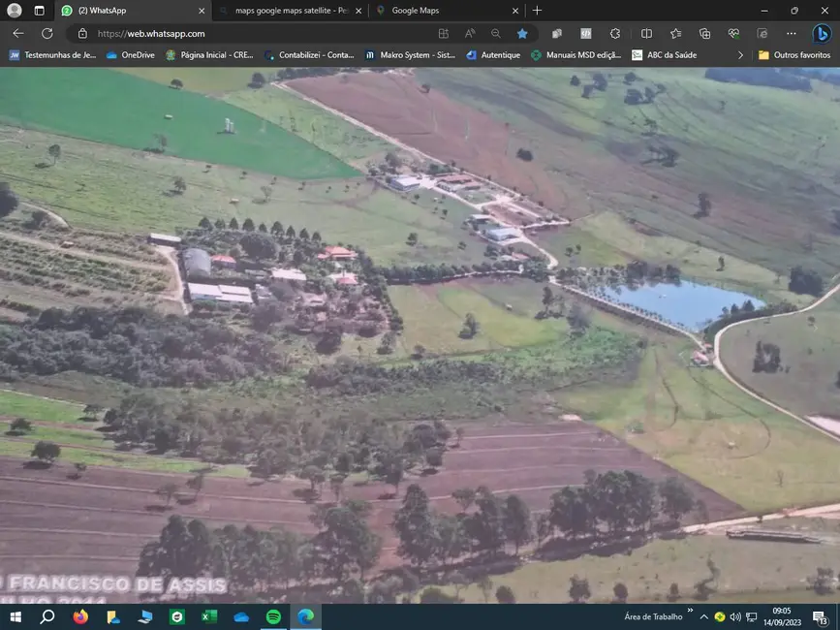Add current page to favorites
Viewport: 840px width, 630px height.
pyautogui.click(x=522, y=32)
